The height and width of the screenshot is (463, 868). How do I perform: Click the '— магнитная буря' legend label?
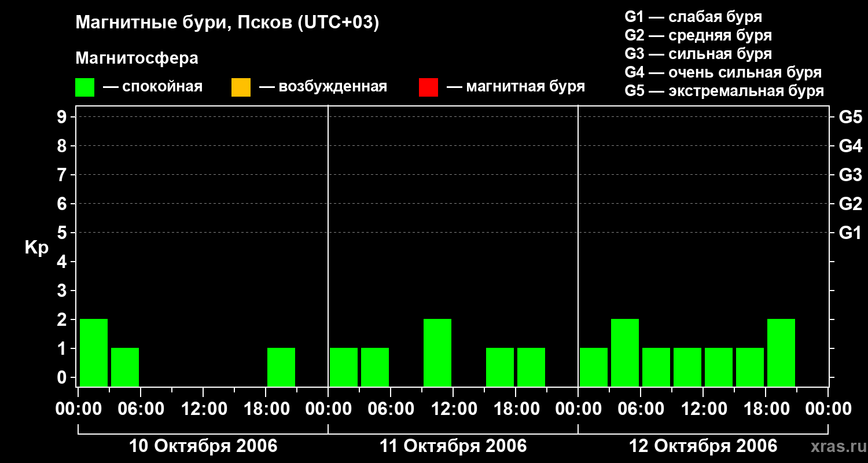[516, 87]
